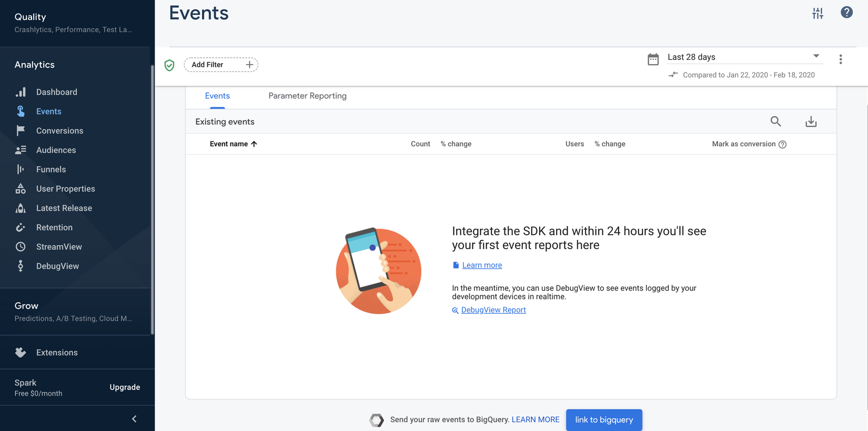Click the Funnels icon in sidebar

click(x=21, y=169)
